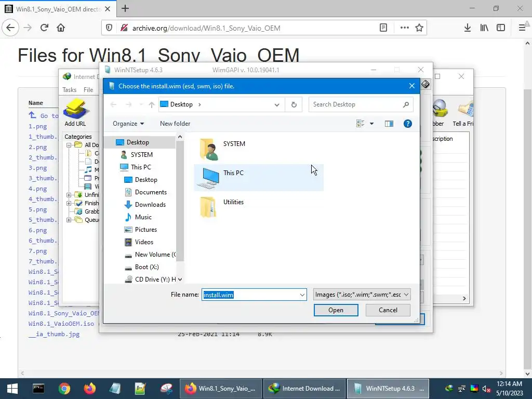Click the up-one-level arrow in dialog
This screenshot has width=532, height=399.
pyautogui.click(x=152, y=105)
